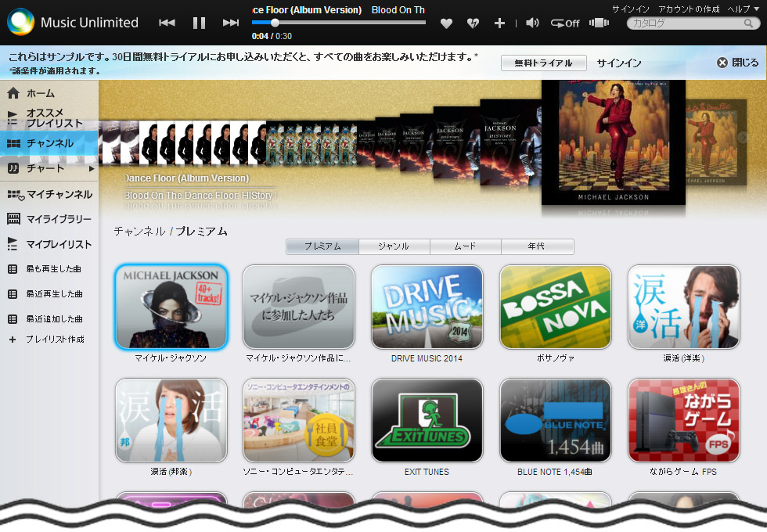Skip to previous track

(x=167, y=23)
